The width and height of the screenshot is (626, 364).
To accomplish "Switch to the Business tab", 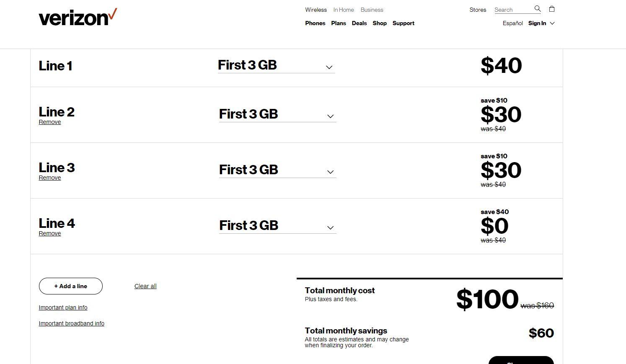I will (x=372, y=10).
